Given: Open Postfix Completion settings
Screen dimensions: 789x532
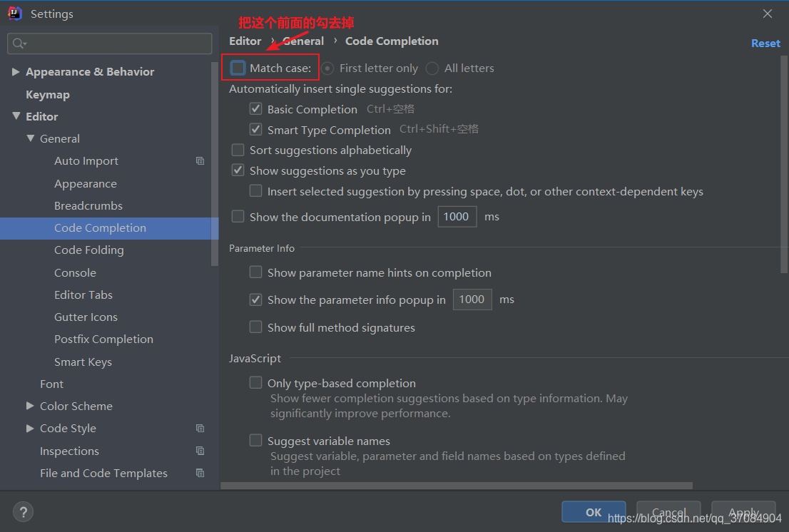Looking at the screenshot, I should (x=103, y=339).
